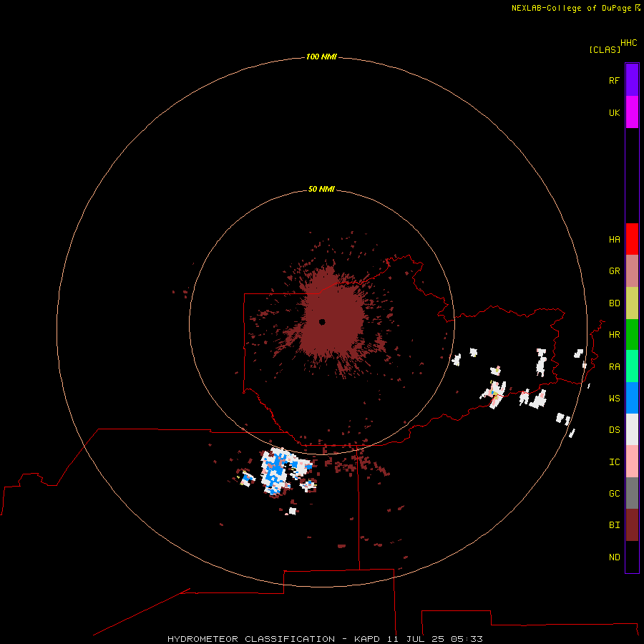Click the RF purple legend swatch
The width and height of the screenshot is (644, 644).
tap(632, 80)
